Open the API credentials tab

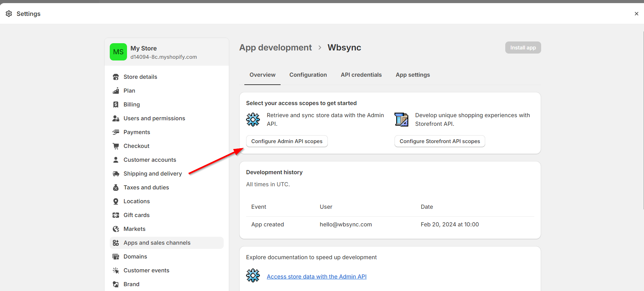tap(361, 75)
